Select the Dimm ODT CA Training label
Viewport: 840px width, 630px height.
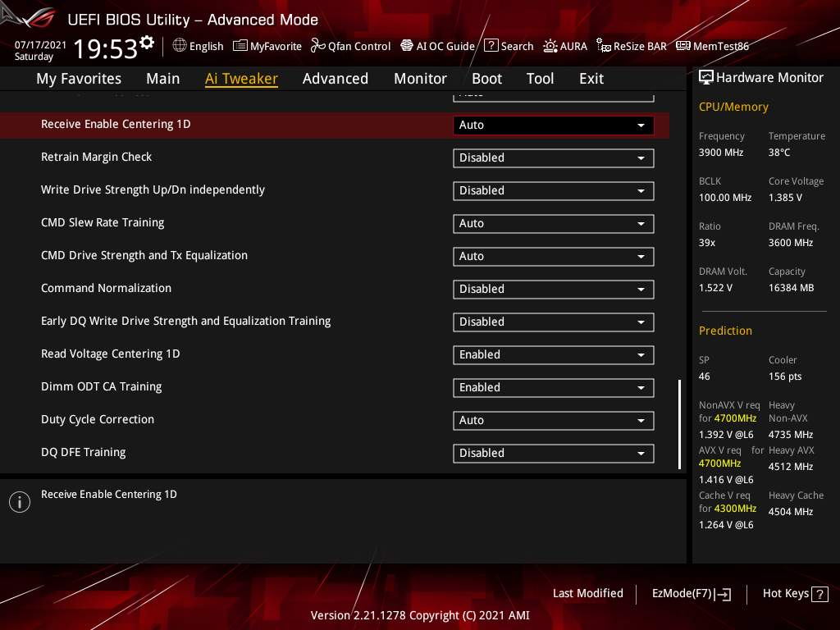(101, 386)
